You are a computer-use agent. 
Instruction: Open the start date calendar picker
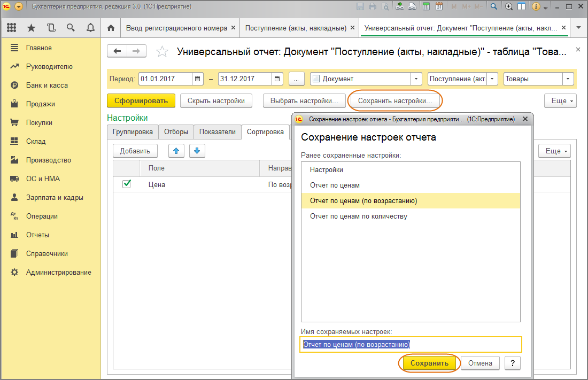tap(197, 78)
